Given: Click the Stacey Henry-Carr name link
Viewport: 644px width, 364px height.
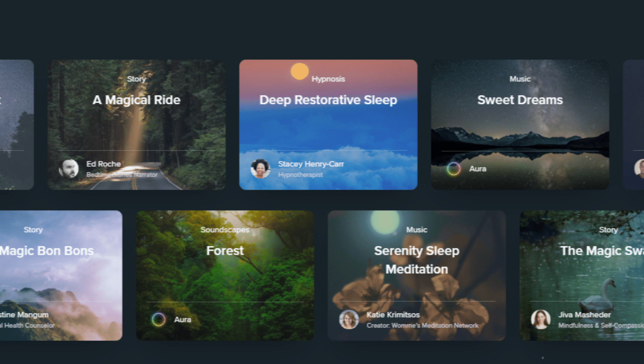Looking at the screenshot, I should point(311,164).
